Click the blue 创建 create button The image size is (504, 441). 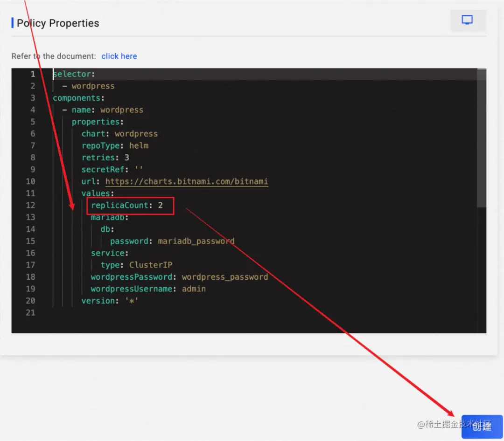(x=482, y=426)
